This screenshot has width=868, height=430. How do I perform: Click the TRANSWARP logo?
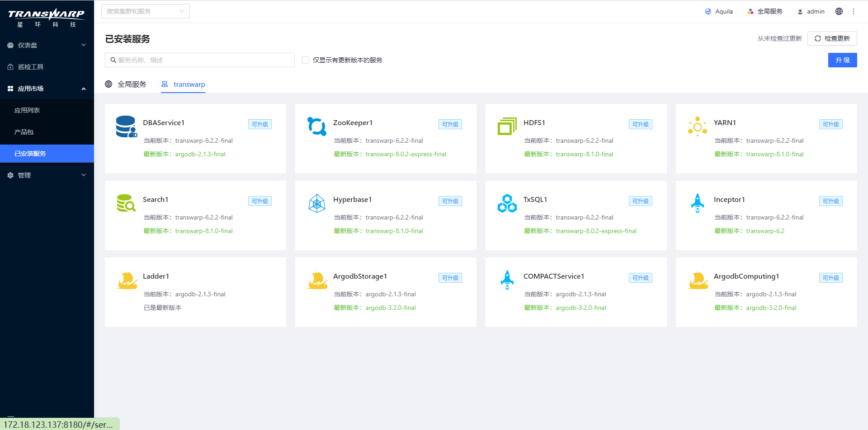pyautogui.click(x=47, y=18)
